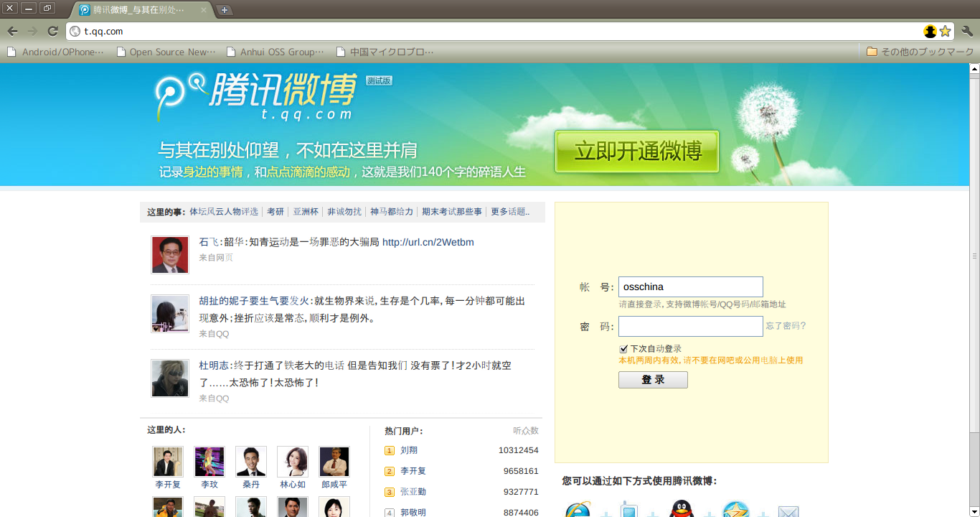Screen dimensions: 980x517
Task: Open a new tab with the plus button
Action: [225, 10]
